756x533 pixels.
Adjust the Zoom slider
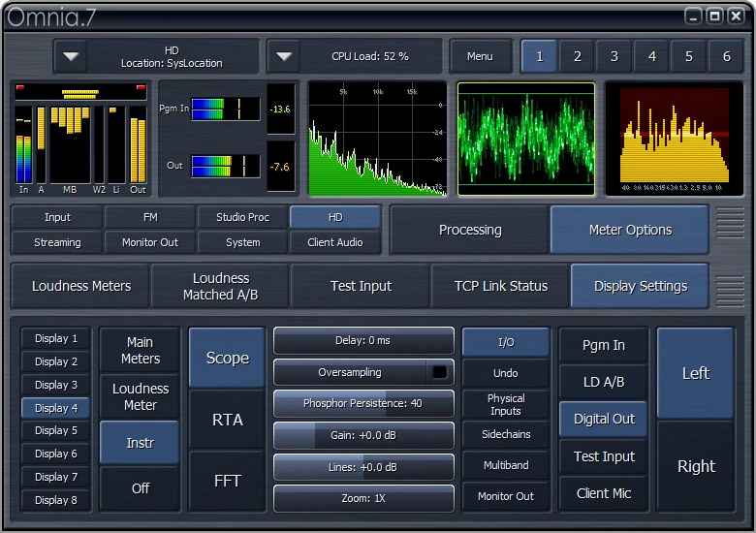363,498
